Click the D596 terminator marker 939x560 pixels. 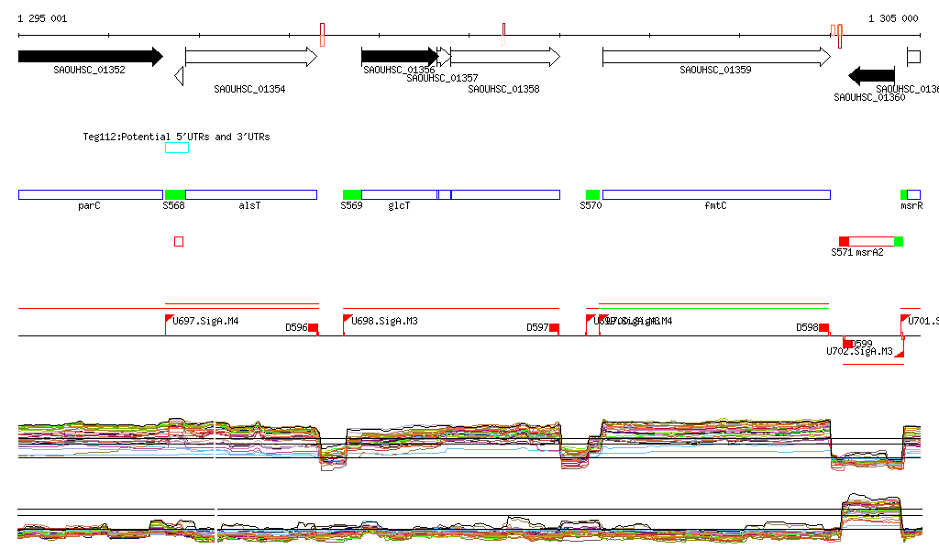(314, 328)
